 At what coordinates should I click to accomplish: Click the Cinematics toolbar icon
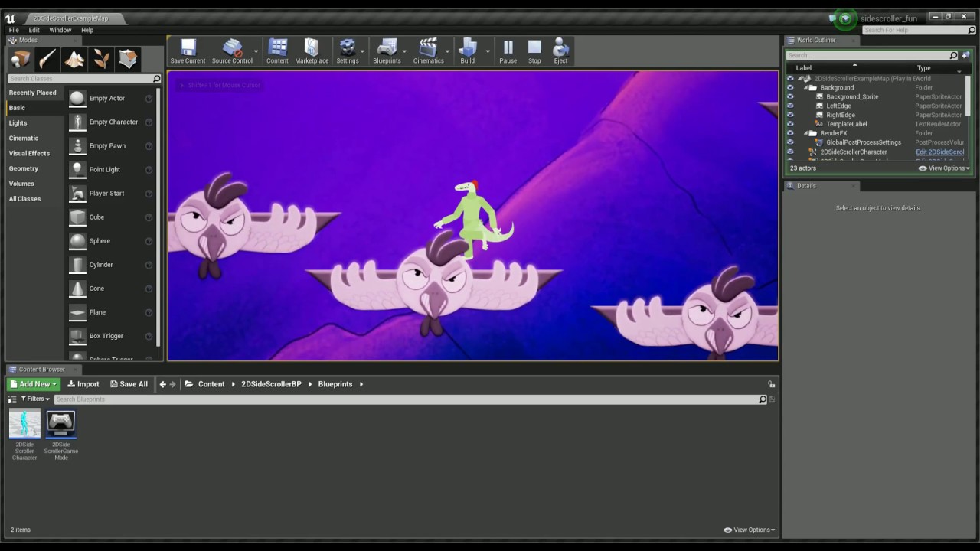[428, 51]
